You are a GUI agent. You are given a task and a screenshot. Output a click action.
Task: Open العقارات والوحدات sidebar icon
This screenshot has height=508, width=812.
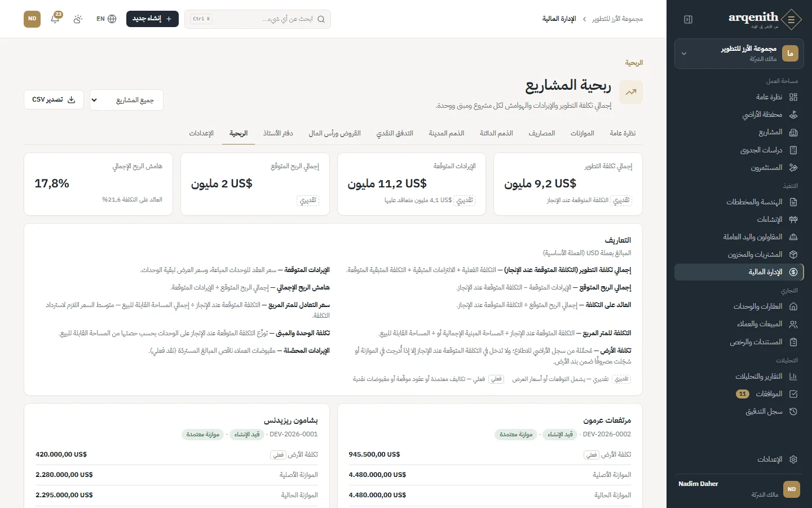click(793, 306)
